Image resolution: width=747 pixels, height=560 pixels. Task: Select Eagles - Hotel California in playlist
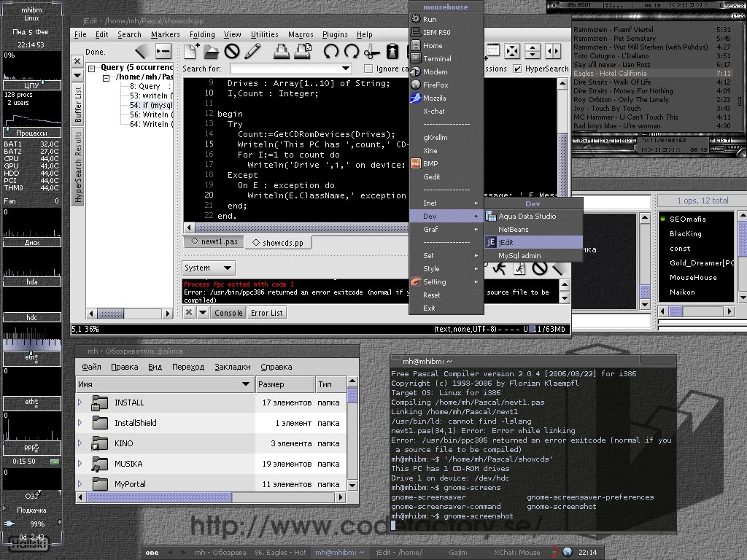pyautogui.click(x=651, y=74)
